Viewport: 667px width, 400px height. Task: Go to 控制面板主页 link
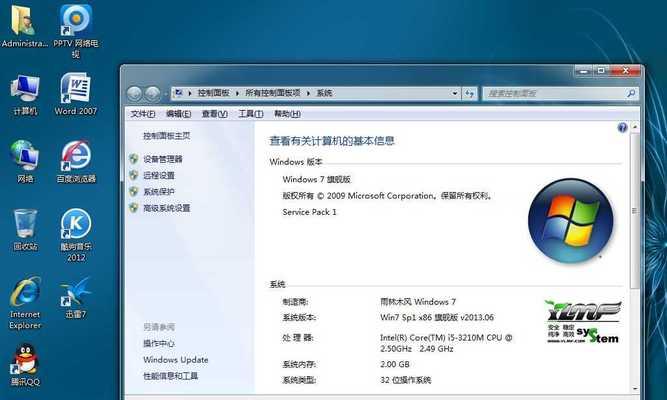tap(166, 136)
